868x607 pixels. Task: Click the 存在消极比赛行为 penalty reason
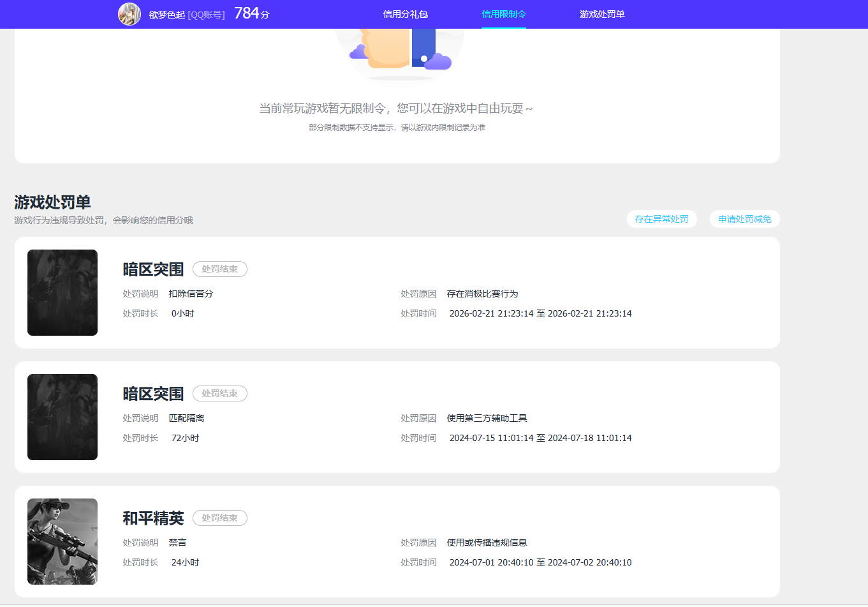click(x=482, y=294)
